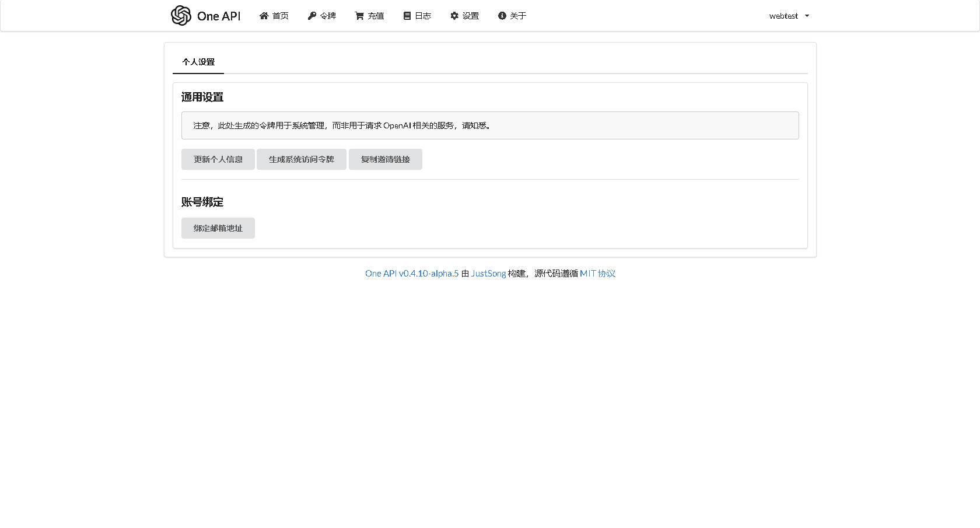Open the JustSong footer link
This screenshot has height=528, width=980.
point(489,274)
